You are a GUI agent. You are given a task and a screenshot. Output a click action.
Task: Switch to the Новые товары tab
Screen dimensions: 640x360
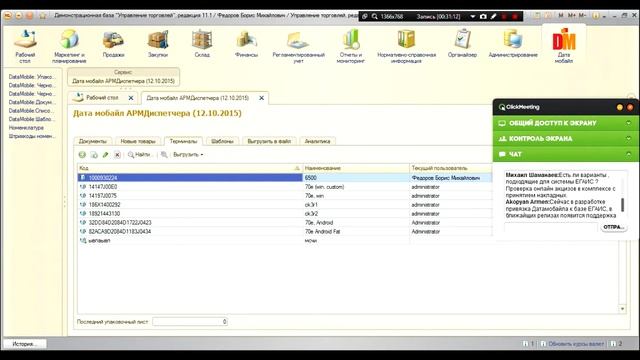tap(138, 141)
